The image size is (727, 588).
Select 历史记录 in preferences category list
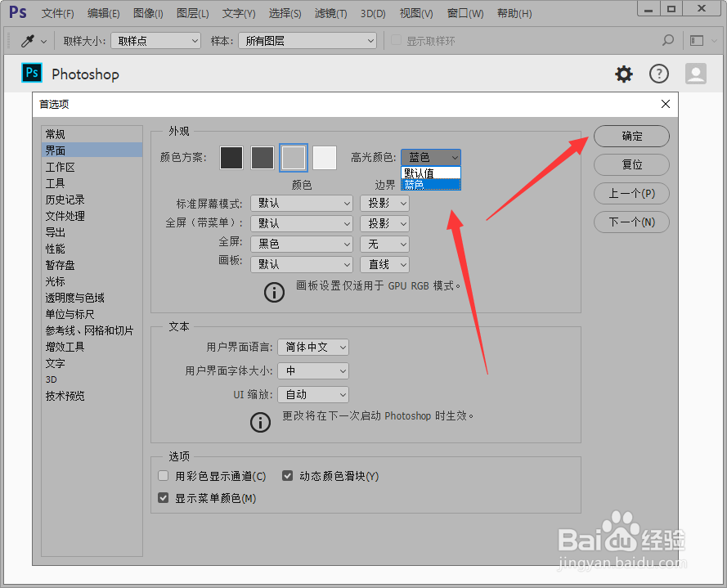tap(92, 200)
